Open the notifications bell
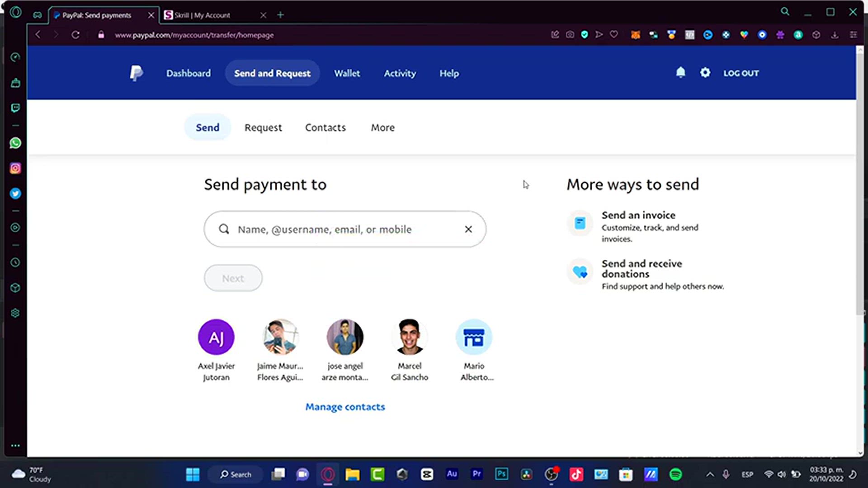 click(x=680, y=72)
